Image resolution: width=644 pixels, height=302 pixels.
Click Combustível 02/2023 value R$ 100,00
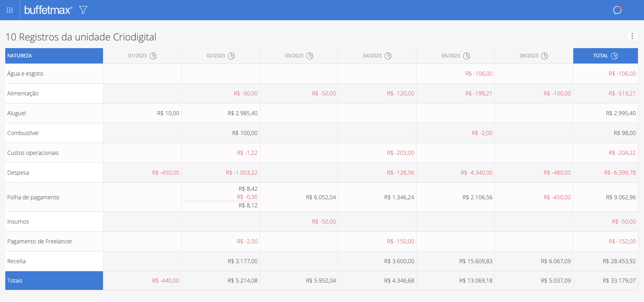coord(245,133)
